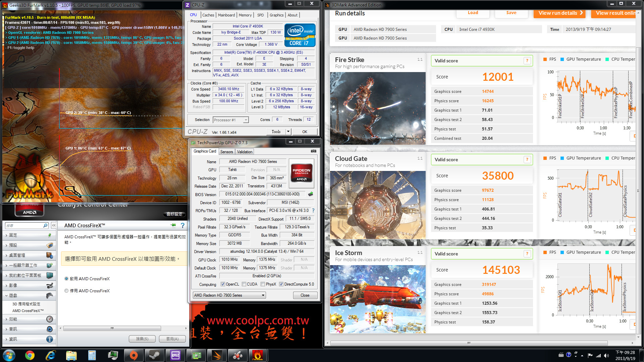Click the BIOS save chip icon in GPU-Z
This screenshot has height=362, width=644.
311,194
